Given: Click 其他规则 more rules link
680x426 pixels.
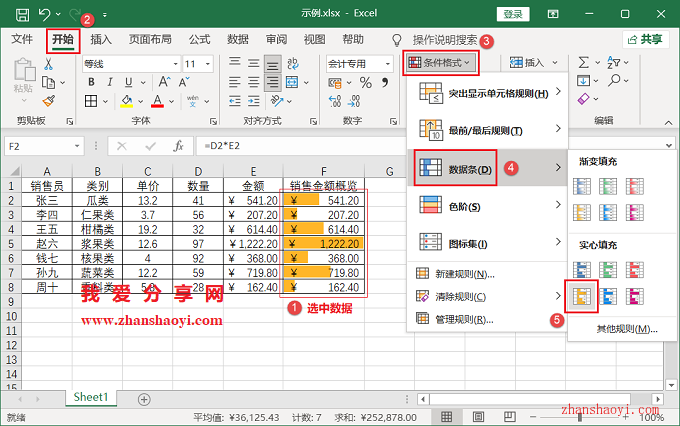Looking at the screenshot, I should tap(627, 329).
